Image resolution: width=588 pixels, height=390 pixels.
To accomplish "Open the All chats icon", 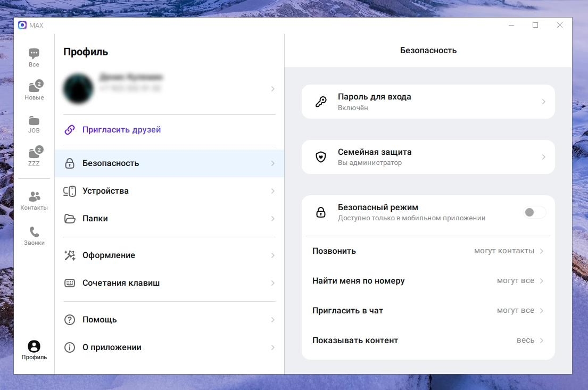I will (34, 54).
